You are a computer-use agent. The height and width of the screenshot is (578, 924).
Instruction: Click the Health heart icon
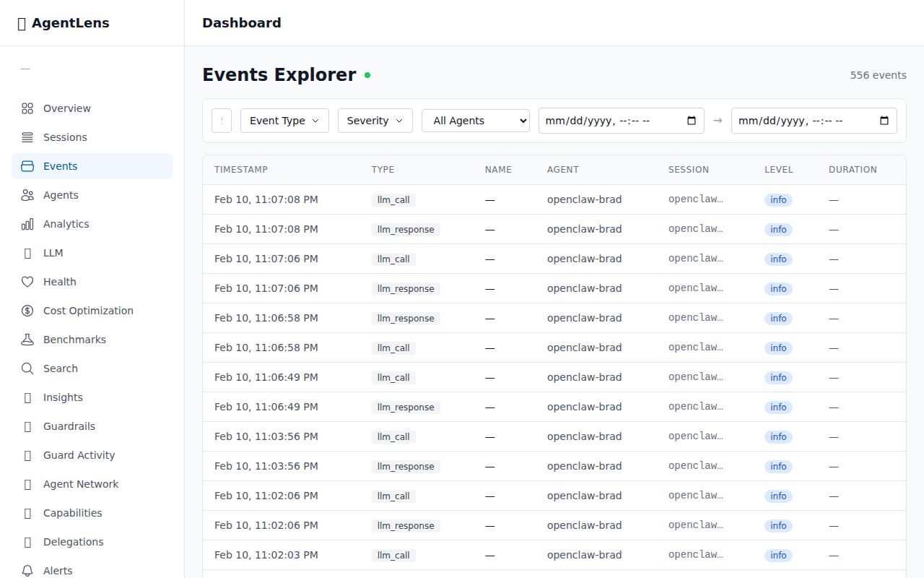[x=27, y=281]
